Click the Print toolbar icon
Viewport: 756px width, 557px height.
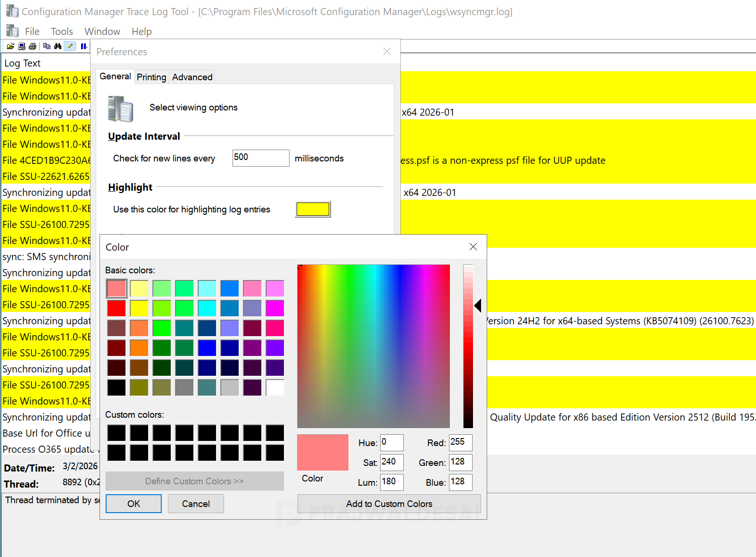click(x=33, y=46)
